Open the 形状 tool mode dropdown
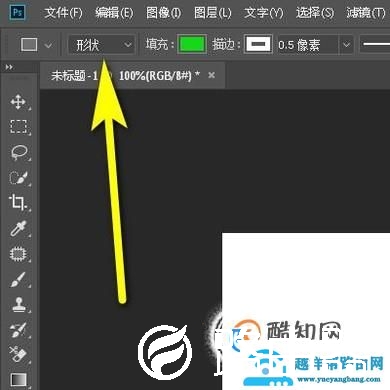390x390 pixels. tap(102, 45)
